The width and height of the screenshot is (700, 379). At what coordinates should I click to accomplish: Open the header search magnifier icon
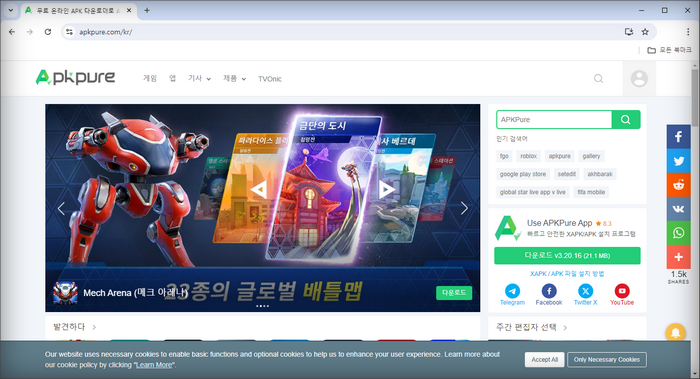(598, 79)
